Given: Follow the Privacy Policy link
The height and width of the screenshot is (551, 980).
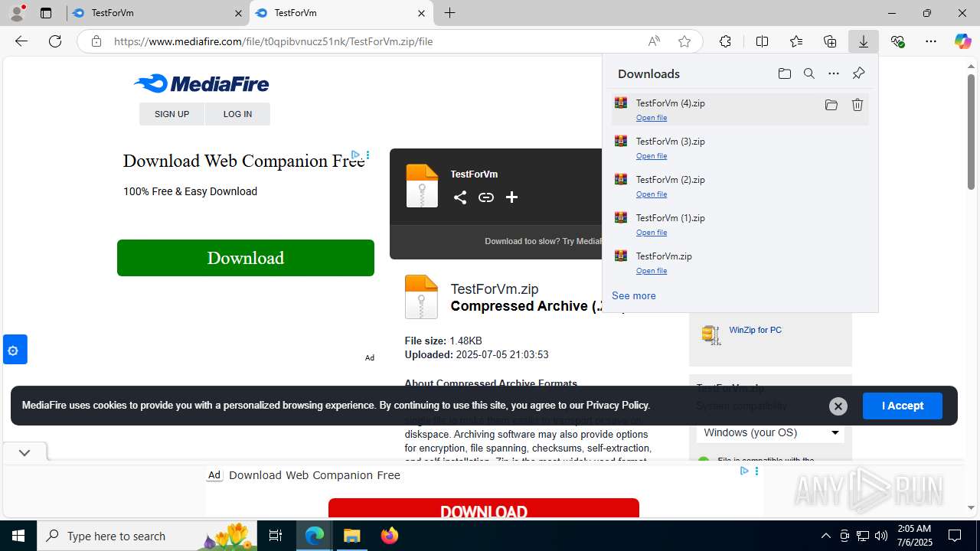Looking at the screenshot, I should coord(618,406).
